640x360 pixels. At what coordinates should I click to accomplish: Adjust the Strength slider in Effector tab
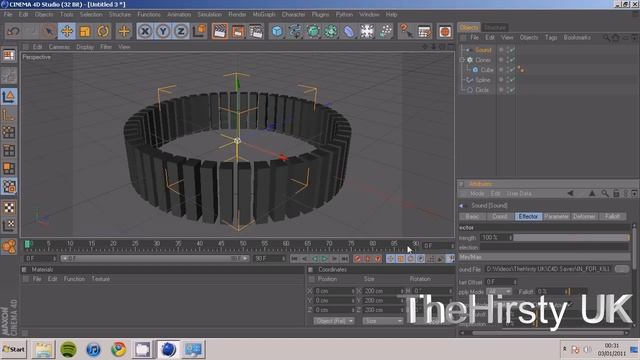pos(571,238)
